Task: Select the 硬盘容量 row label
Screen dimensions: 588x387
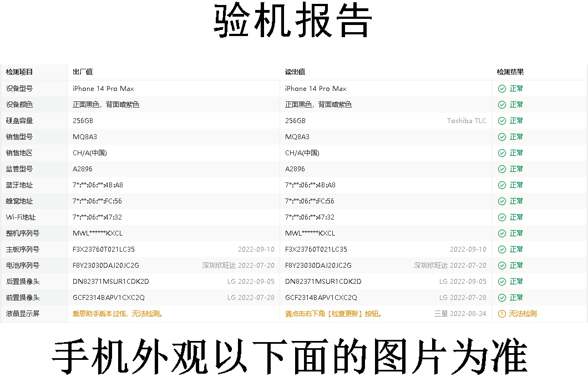Action: (x=19, y=121)
